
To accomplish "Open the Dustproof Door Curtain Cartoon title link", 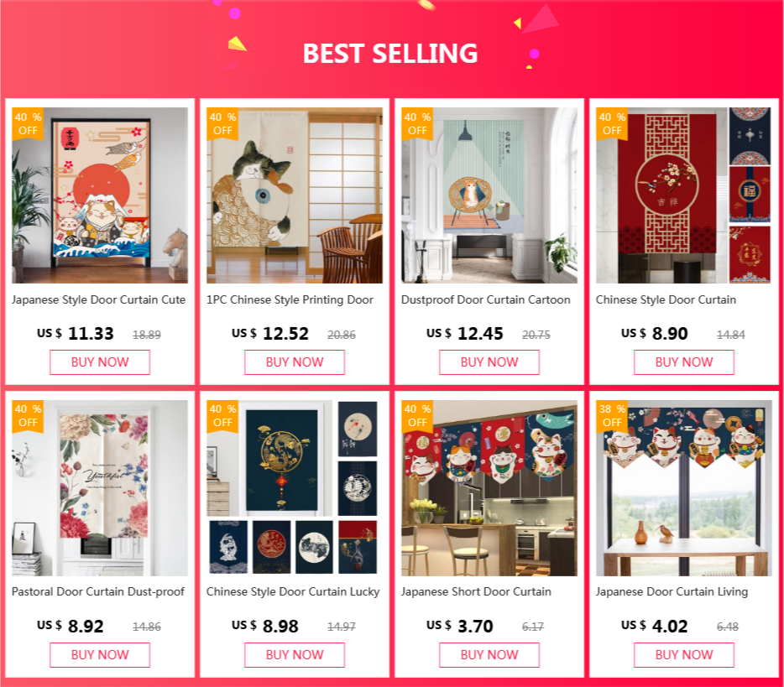I will pyautogui.click(x=485, y=299).
